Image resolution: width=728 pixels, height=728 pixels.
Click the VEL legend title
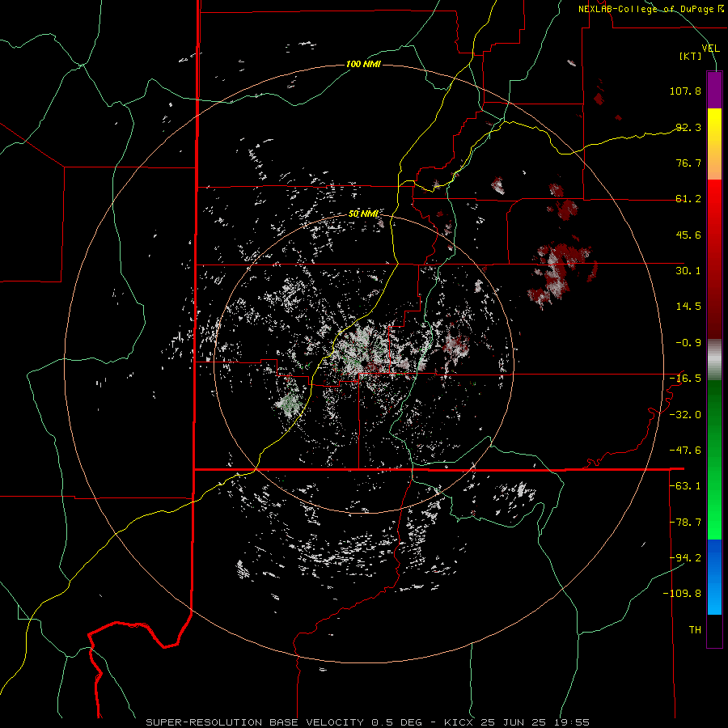(710, 48)
